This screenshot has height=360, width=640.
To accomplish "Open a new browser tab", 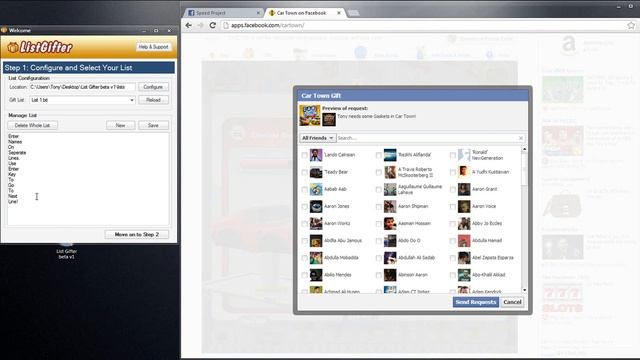I will (353, 13).
